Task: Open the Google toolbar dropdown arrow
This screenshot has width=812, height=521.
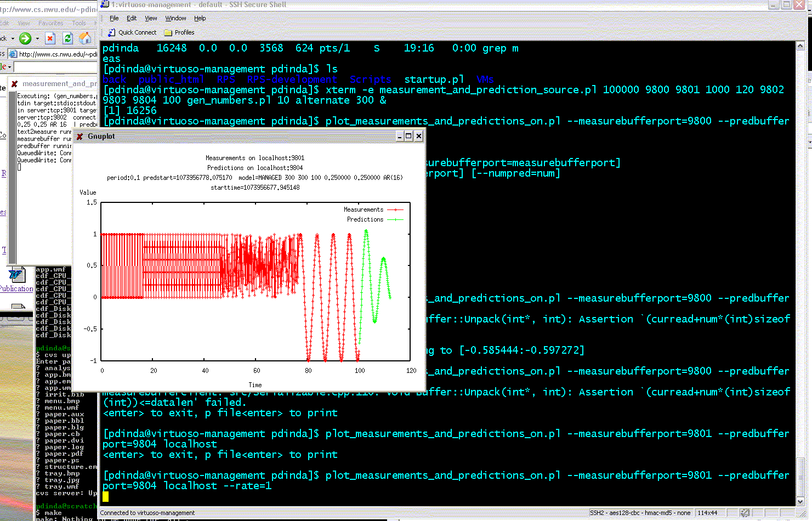Action: click(x=9, y=67)
